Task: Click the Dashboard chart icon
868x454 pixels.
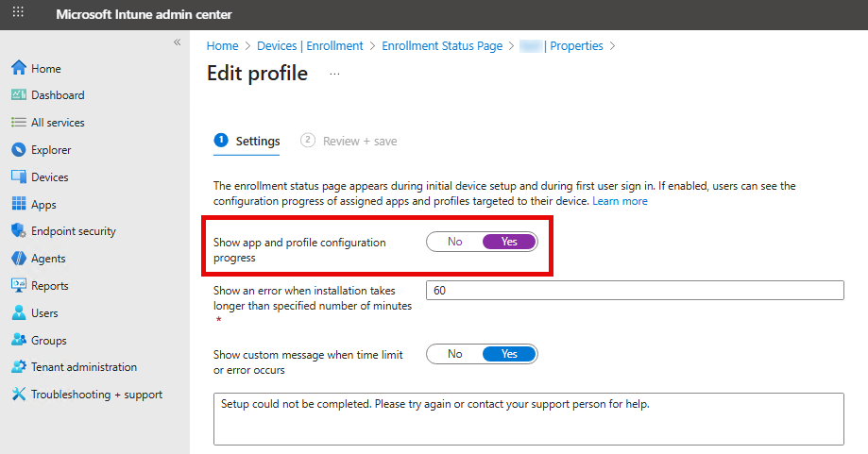Action: coord(19,94)
